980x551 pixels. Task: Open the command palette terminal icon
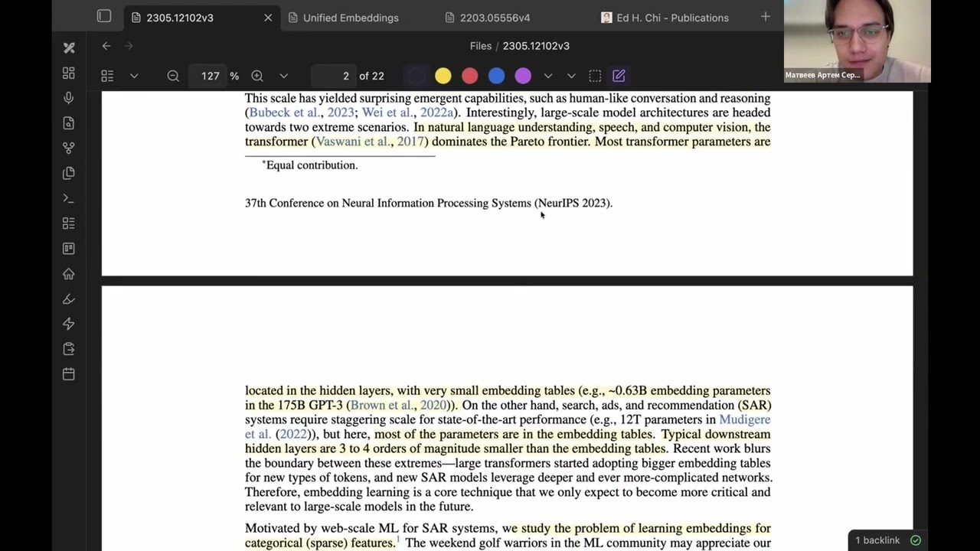click(69, 198)
